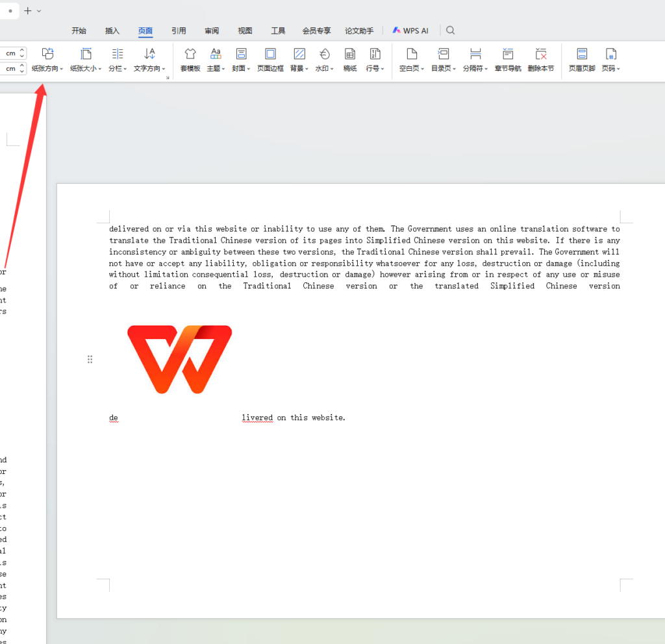Click the word "delivered" starting the paragraph
This screenshot has width=665, height=644.
[129, 229]
